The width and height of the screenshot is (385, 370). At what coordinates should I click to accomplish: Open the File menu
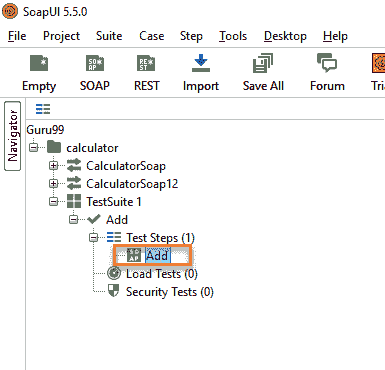click(x=17, y=36)
